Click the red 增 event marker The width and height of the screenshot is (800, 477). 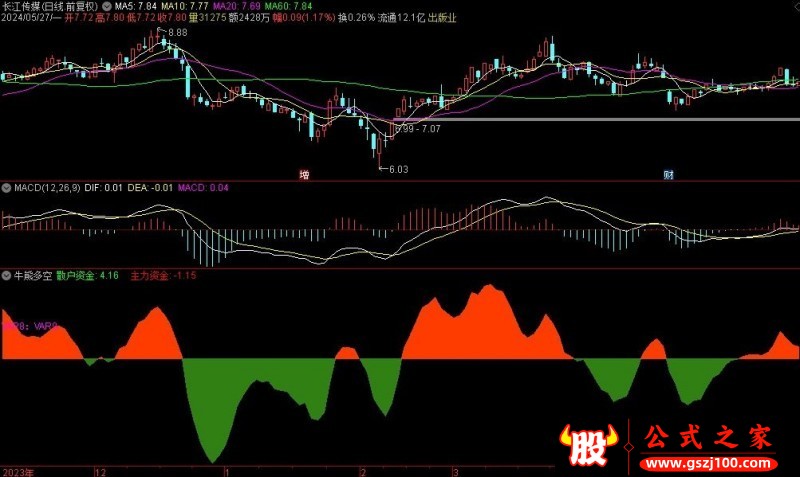[305, 175]
